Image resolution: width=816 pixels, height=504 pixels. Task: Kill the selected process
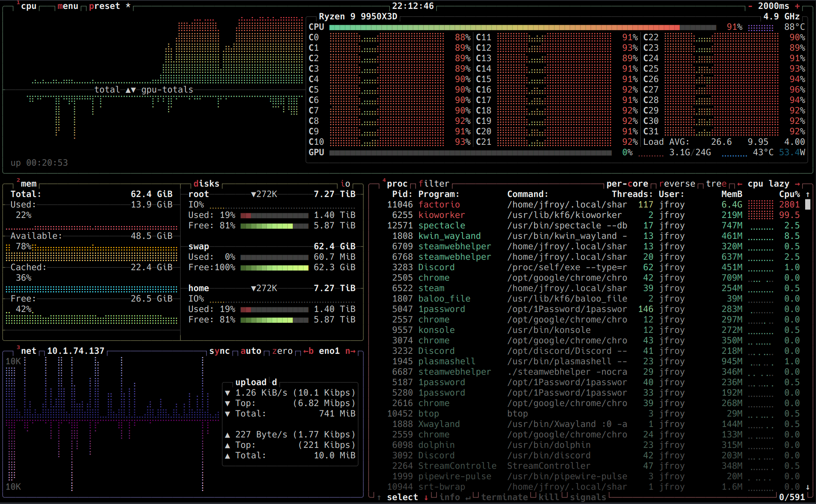[x=549, y=497]
